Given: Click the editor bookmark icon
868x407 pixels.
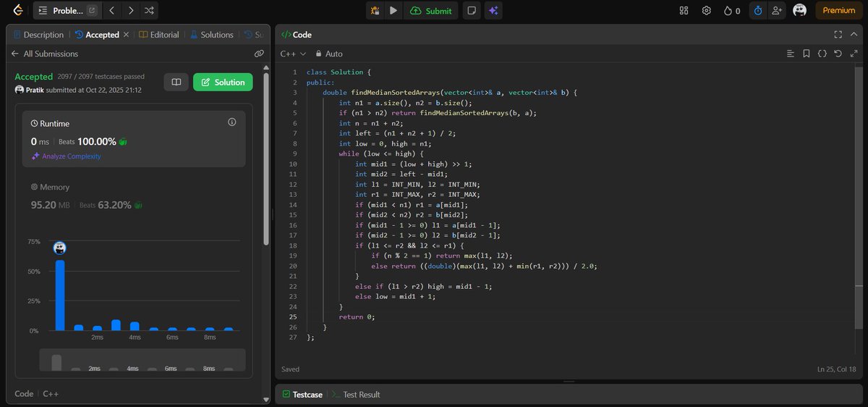Looking at the screenshot, I should coord(807,54).
